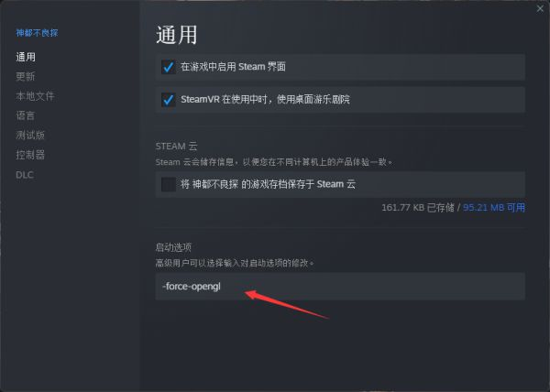Click the 在游戏中启用 Steam 界面 label
Screen dimensions: 550x392
tap(233, 67)
